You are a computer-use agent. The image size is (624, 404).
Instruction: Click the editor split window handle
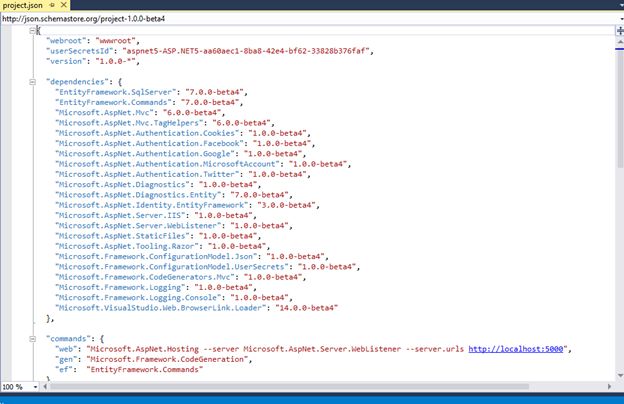point(620,31)
